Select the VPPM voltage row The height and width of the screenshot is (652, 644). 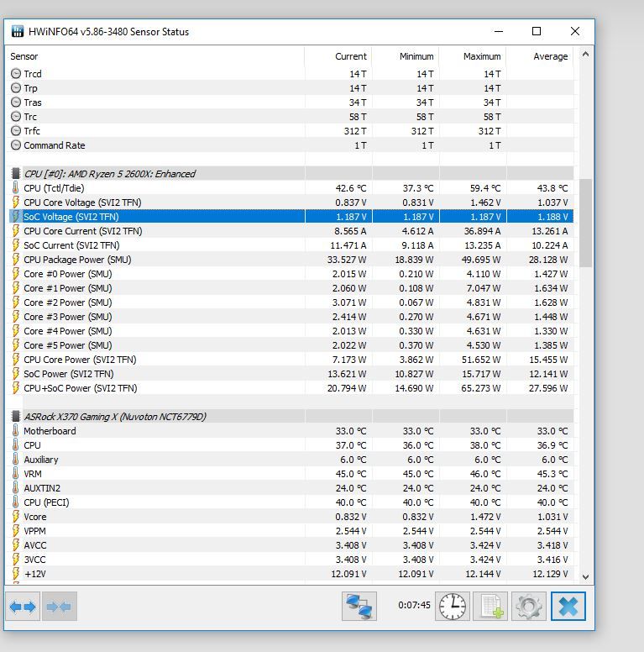[291, 530]
